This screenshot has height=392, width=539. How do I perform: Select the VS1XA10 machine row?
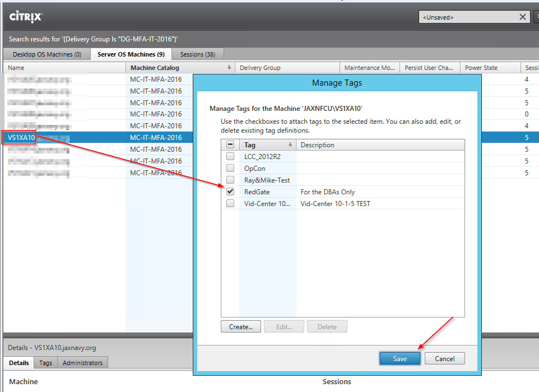(98, 137)
